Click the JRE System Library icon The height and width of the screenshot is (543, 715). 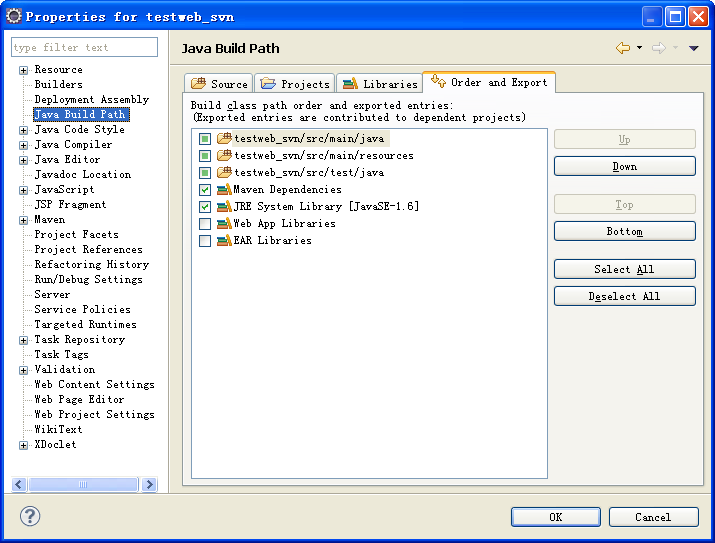[x=224, y=207]
